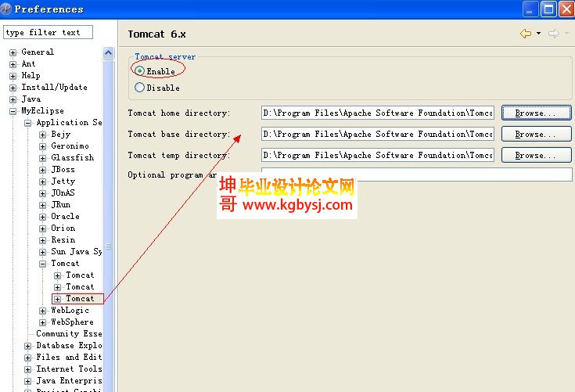Image resolution: width=575 pixels, height=392 pixels.
Task: Browse for Tomcat home directory
Action: click(536, 113)
